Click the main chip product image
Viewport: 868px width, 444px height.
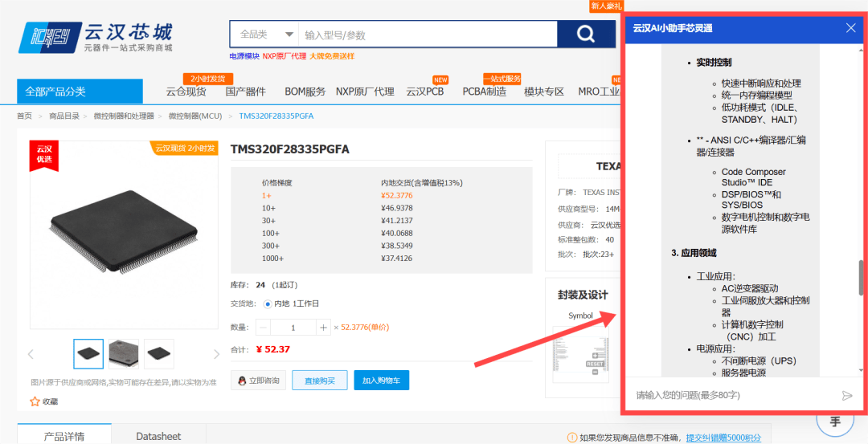124,234
